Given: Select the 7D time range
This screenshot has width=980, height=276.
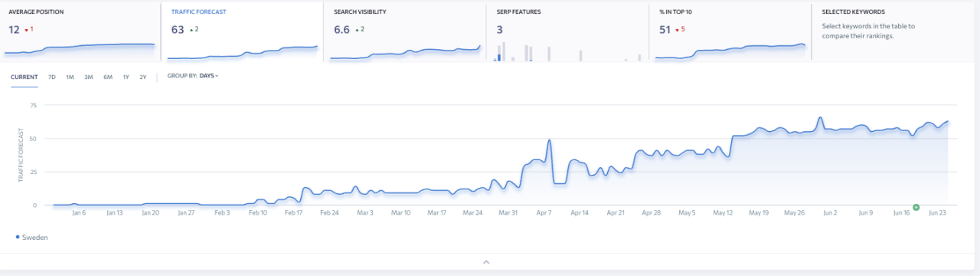Looking at the screenshot, I should pos(52,77).
